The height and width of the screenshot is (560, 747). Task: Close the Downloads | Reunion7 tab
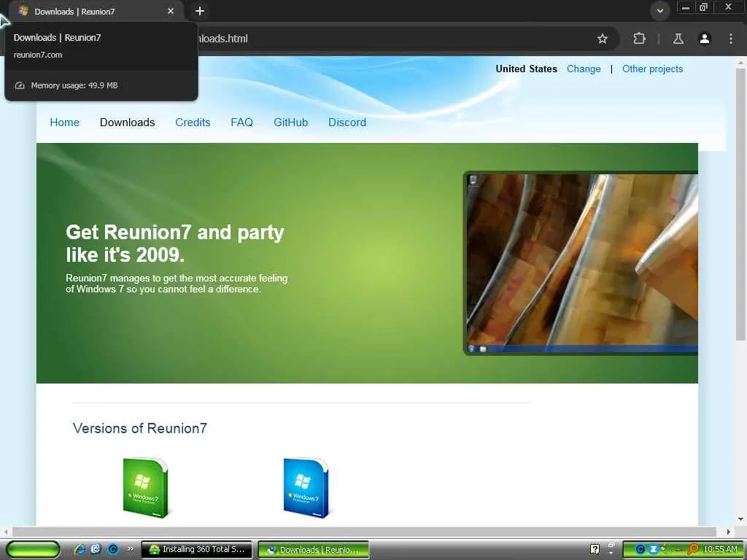[171, 11]
